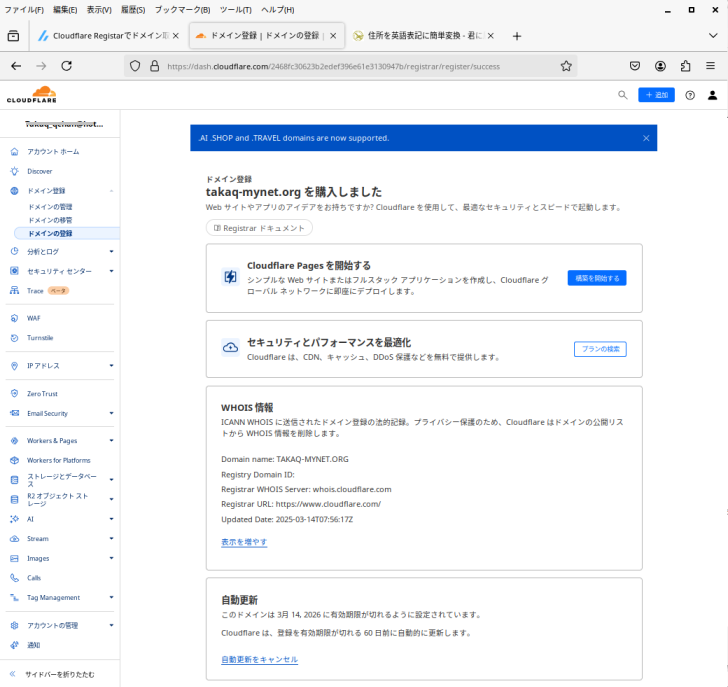Expand the 分析とログ dropdown arrow
Screen dimensions: 728x687
tap(111, 252)
